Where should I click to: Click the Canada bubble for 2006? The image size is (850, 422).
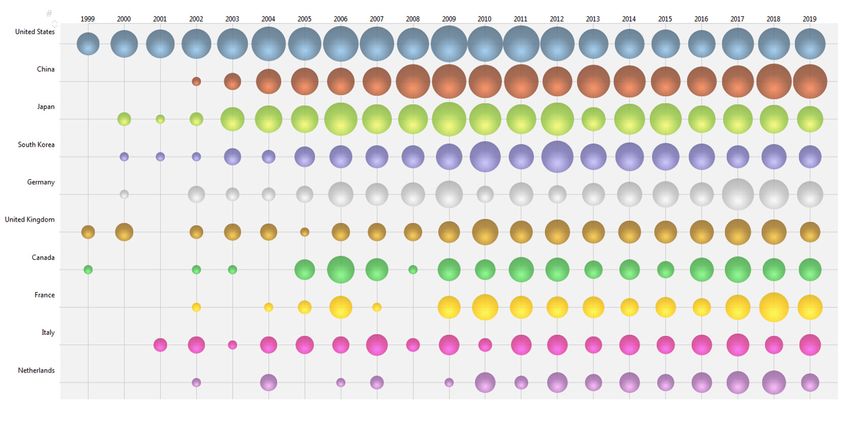(x=340, y=270)
